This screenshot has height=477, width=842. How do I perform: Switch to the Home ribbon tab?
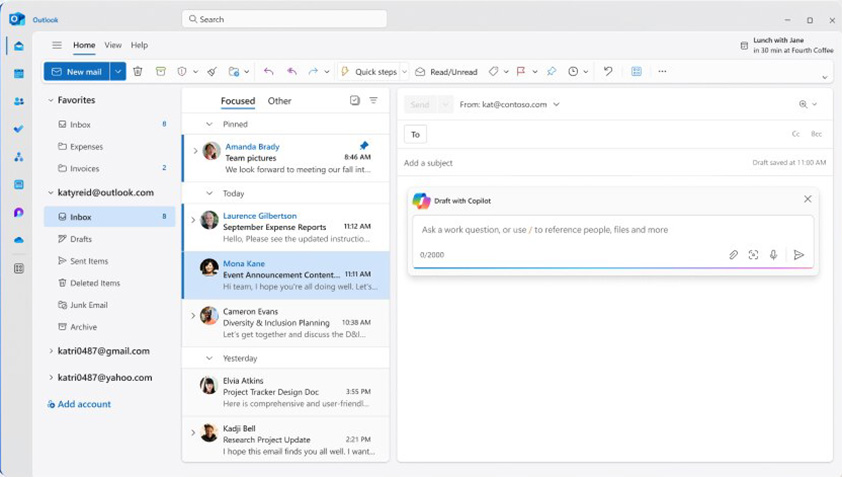(x=84, y=45)
